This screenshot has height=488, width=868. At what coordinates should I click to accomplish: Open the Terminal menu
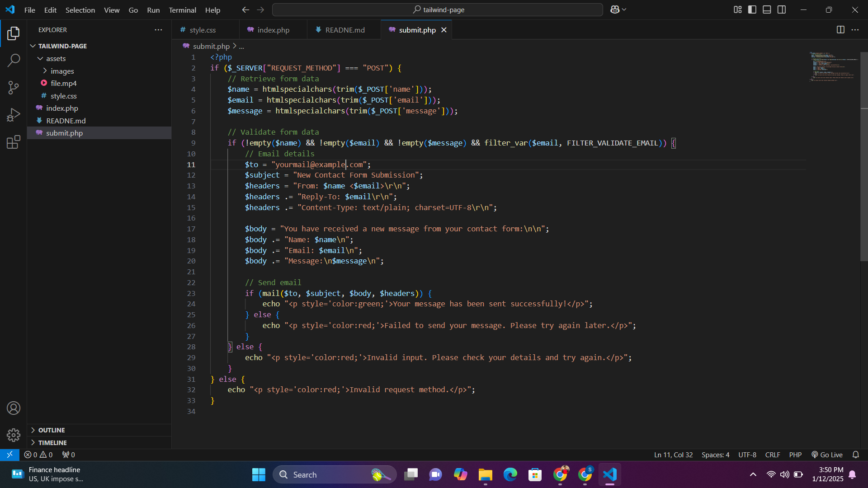pyautogui.click(x=182, y=9)
